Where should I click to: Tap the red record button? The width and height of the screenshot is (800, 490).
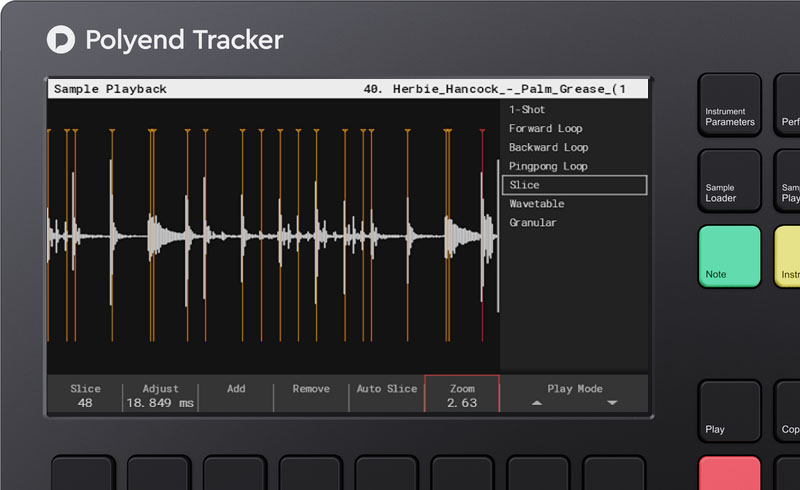pyautogui.click(x=730, y=473)
